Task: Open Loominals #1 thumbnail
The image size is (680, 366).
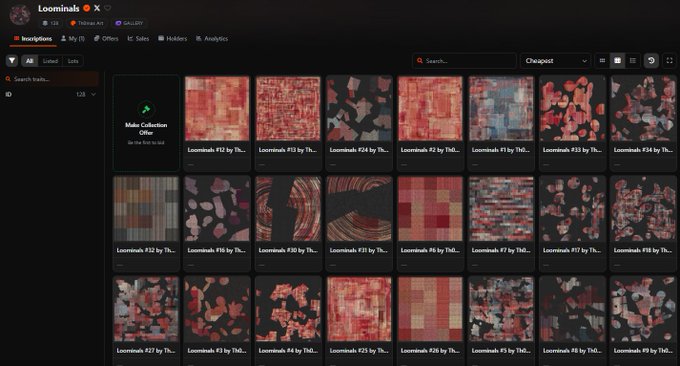Action: coord(501,108)
